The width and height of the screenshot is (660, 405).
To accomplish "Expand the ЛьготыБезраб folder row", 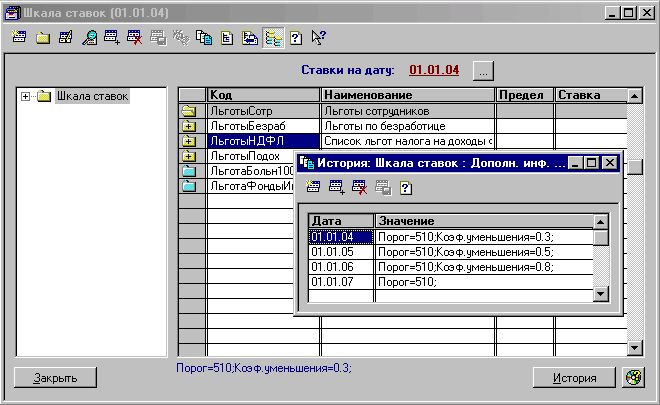I will (188, 126).
